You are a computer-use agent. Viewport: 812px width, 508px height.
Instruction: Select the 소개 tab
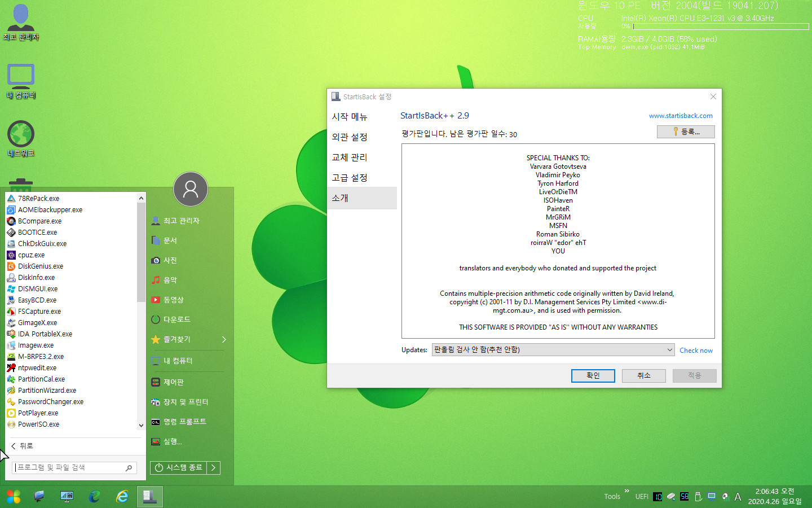click(x=362, y=198)
